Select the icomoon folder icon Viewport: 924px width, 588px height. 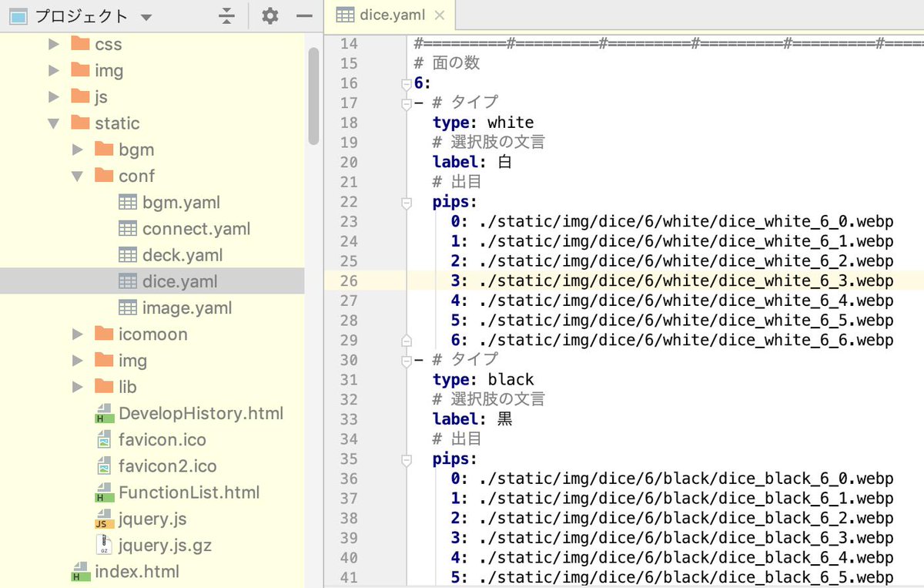tap(104, 333)
